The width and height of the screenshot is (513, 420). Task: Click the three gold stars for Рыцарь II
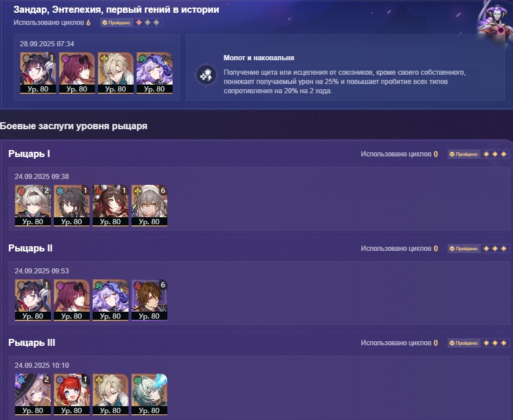tap(495, 249)
